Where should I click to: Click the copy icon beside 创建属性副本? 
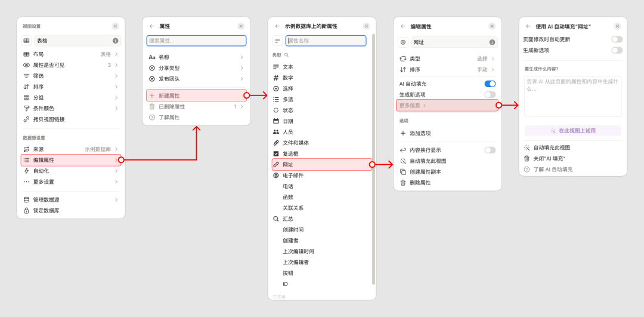403,172
